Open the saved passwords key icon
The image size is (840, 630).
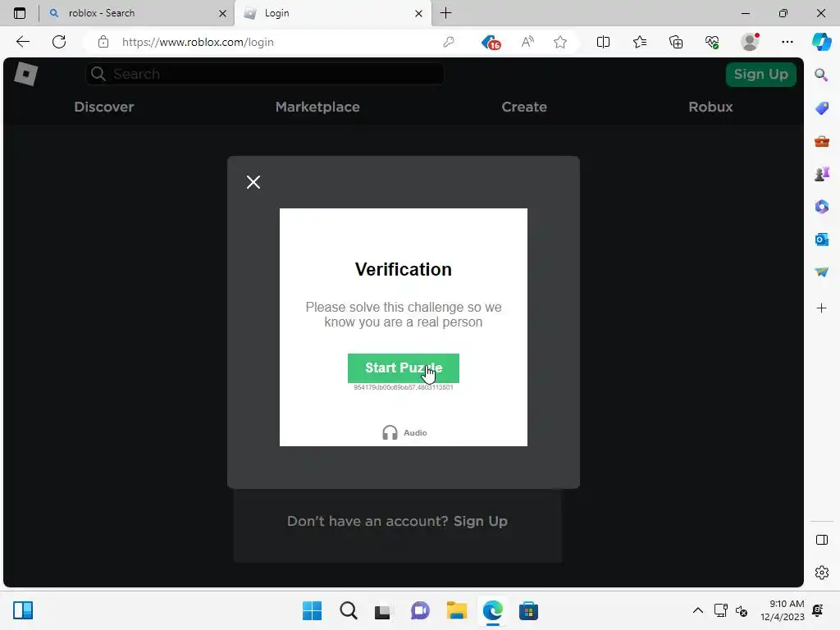click(x=449, y=42)
